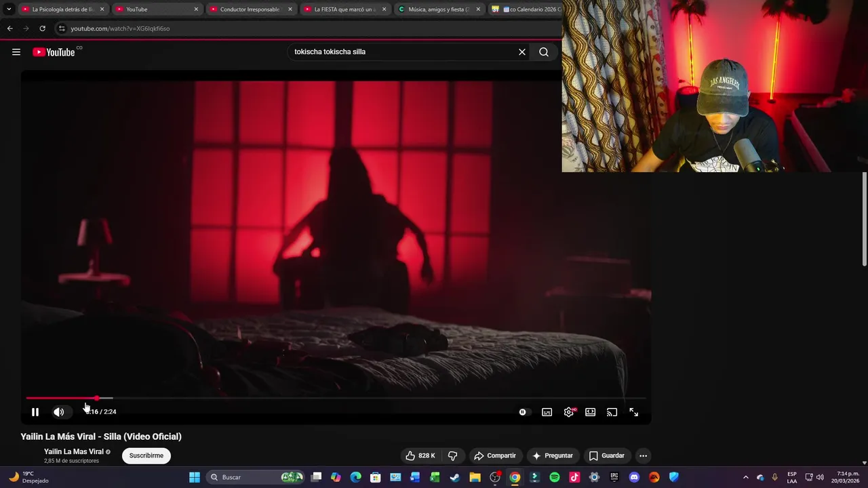Close the La Psicología detrás tab
Image resolution: width=868 pixels, height=488 pixels.
coord(102,9)
